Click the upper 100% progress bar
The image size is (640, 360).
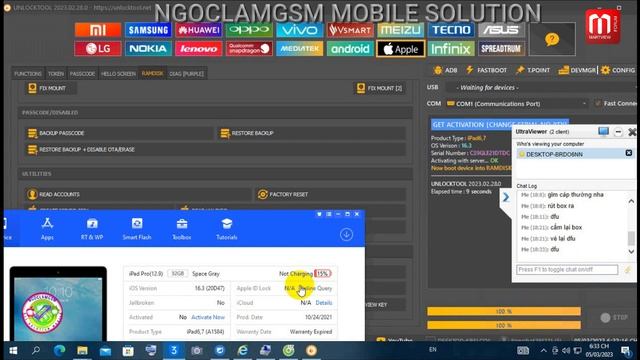coord(504,311)
